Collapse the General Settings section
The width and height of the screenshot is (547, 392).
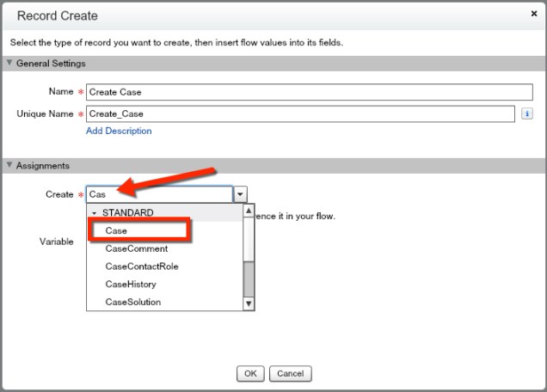[9, 64]
